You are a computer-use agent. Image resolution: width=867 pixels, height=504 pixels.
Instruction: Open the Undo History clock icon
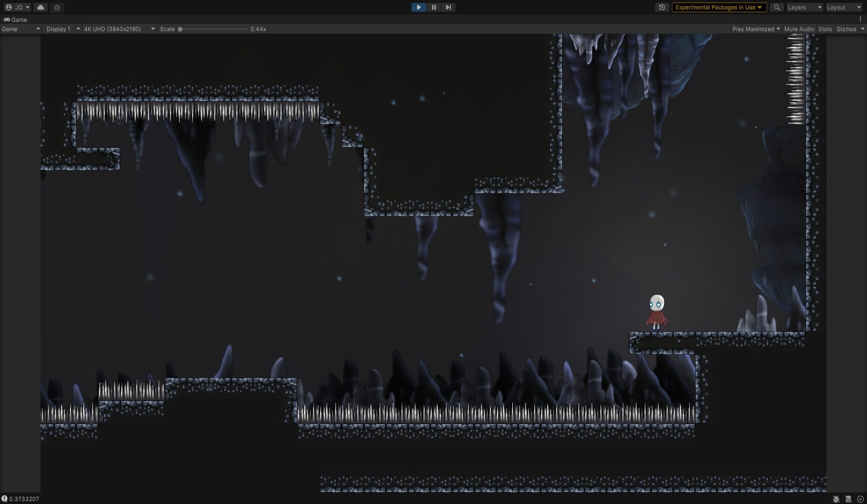coord(662,7)
